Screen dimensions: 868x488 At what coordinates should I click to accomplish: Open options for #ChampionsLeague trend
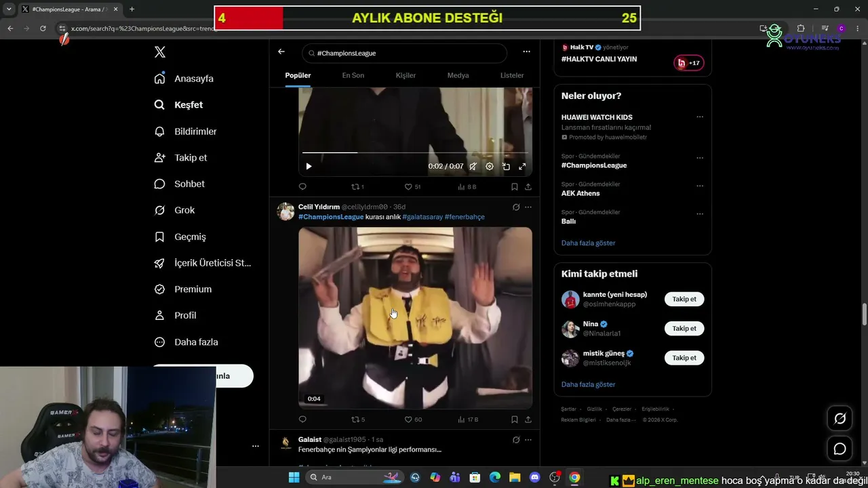coord(700,158)
